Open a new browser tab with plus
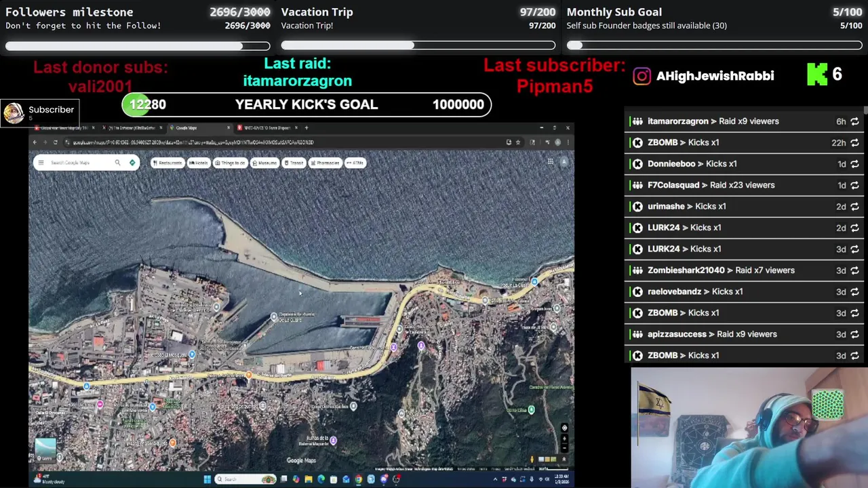This screenshot has height=488, width=868. 306,127
